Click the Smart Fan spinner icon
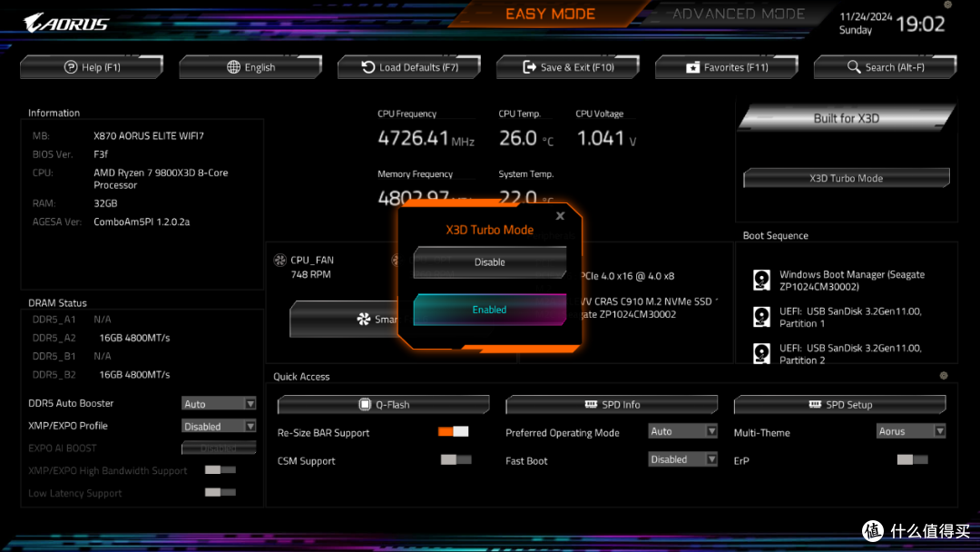This screenshot has height=552, width=980. click(364, 320)
